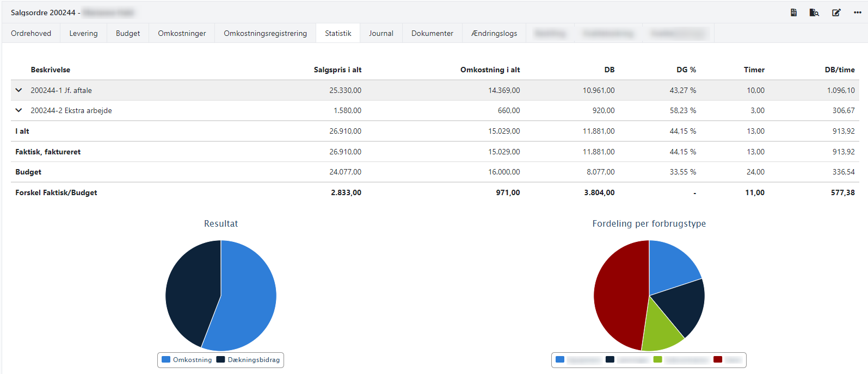Expand the 200244-1 Jf. aftale row
Viewport: 868px width, 374px height.
pyautogui.click(x=19, y=90)
